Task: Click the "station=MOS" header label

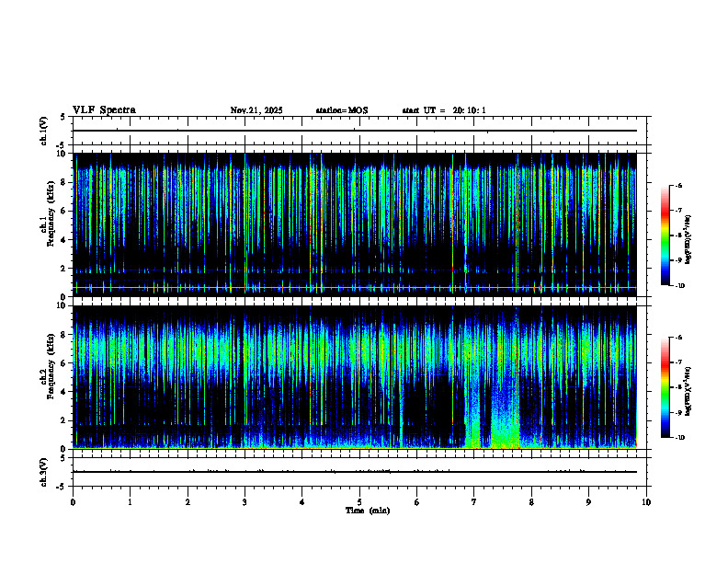Action: [342, 110]
